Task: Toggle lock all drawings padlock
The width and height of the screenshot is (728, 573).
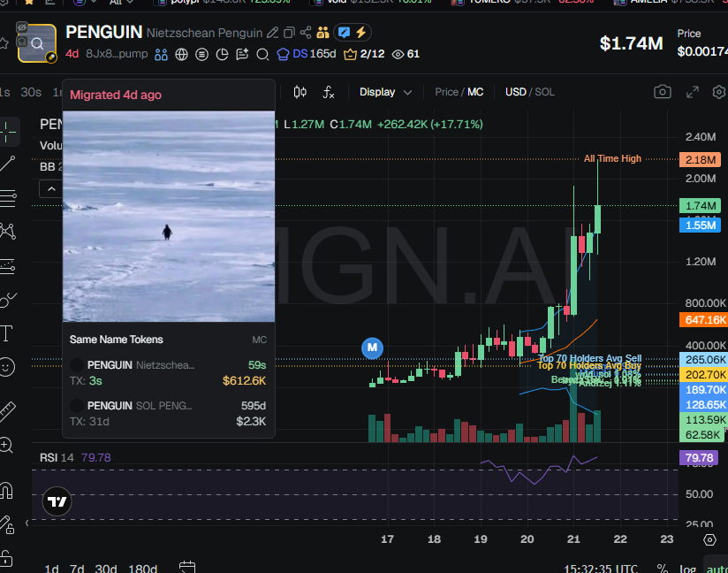Action: coord(5,558)
